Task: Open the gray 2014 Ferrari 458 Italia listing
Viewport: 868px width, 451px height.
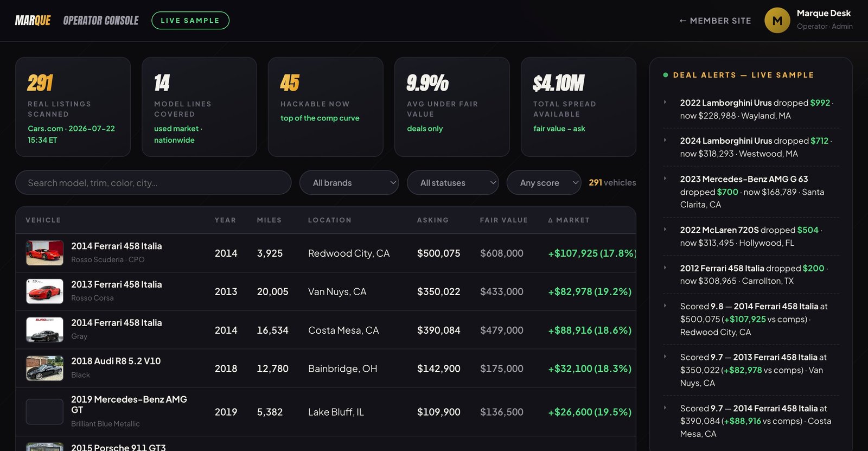Action: 117,323
